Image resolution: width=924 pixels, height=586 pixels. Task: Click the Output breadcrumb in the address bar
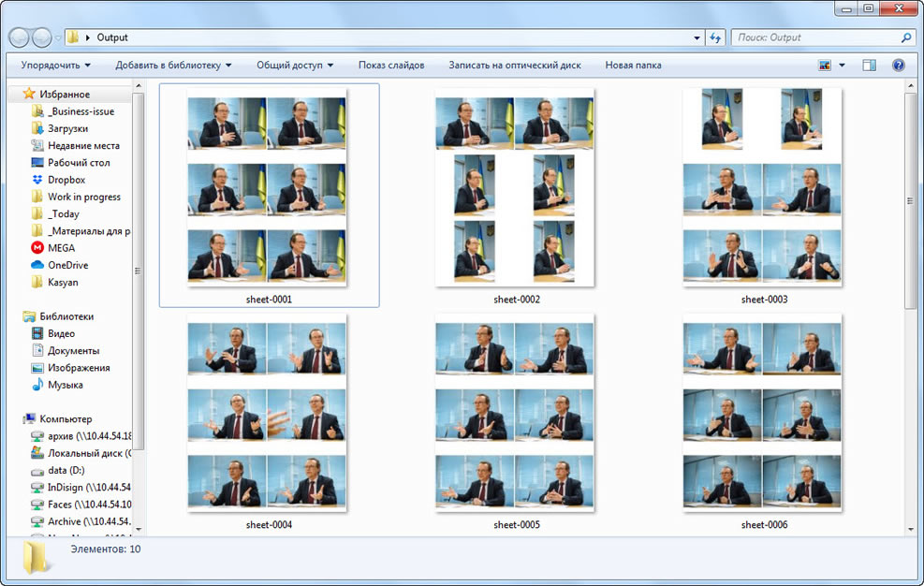click(112, 37)
